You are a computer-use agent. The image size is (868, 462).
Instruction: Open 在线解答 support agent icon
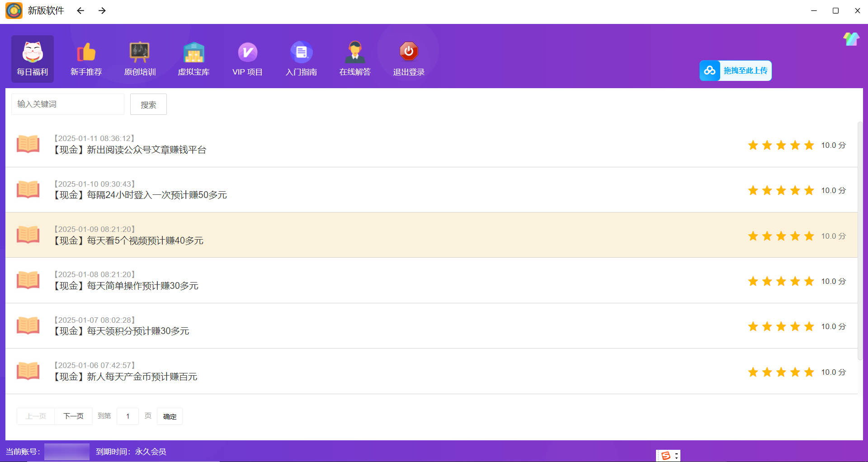click(x=355, y=52)
